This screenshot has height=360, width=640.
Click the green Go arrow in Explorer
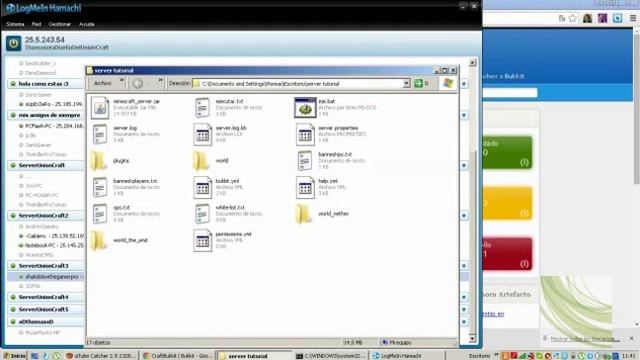pos(418,83)
